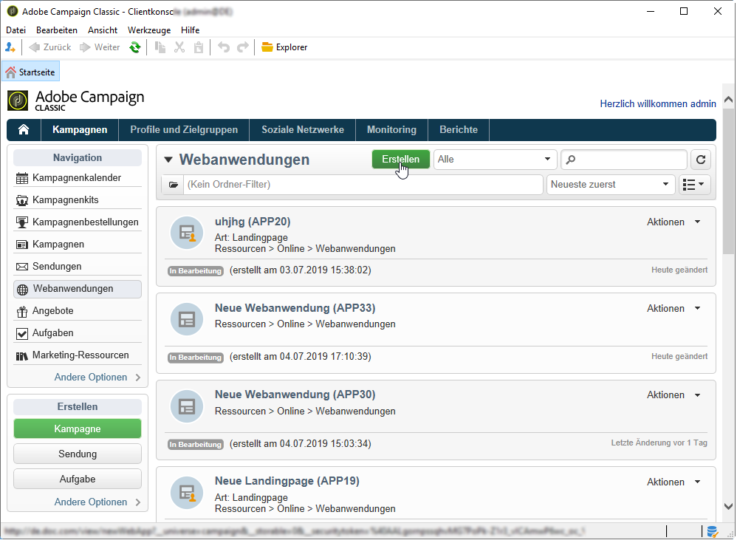The image size is (754, 560).
Task: Click the undo arrow icon
Action: [x=224, y=47]
